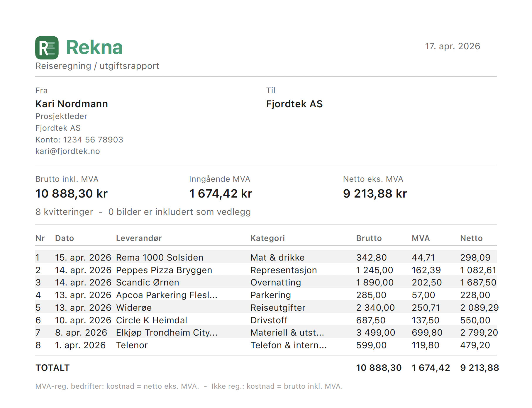Click VAT value '250,71' for Widerøe

click(426, 308)
